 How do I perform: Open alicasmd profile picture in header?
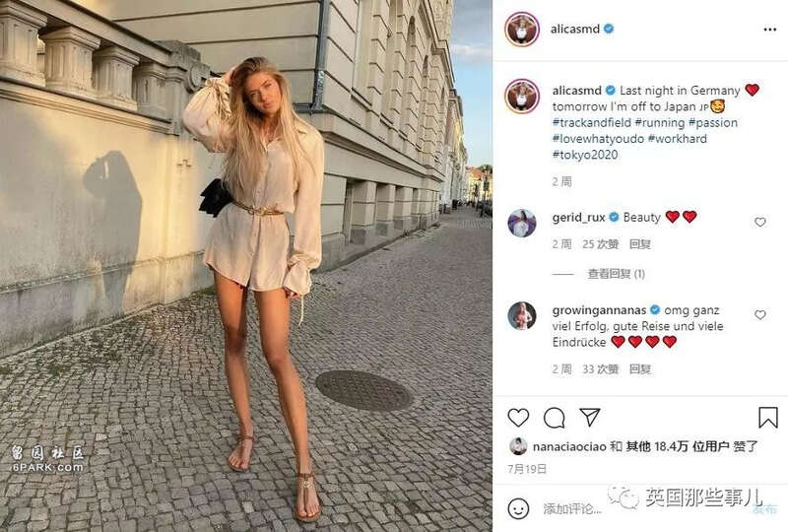click(522, 30)
